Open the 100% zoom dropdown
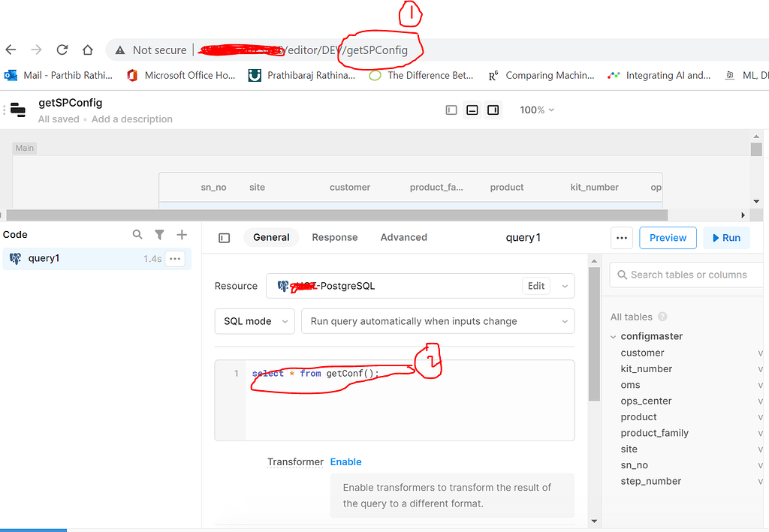769x532 pixels. pos(537,110)
